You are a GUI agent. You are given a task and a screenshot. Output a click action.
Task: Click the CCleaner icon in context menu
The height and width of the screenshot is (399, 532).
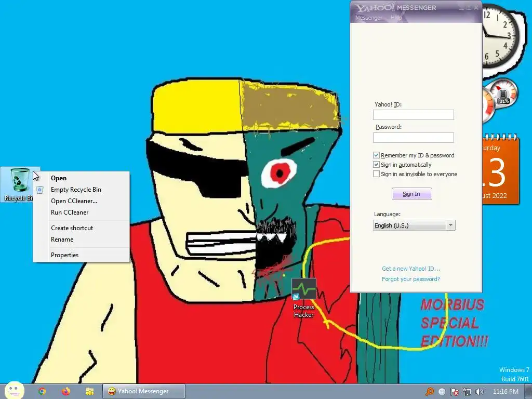point(39,190)
